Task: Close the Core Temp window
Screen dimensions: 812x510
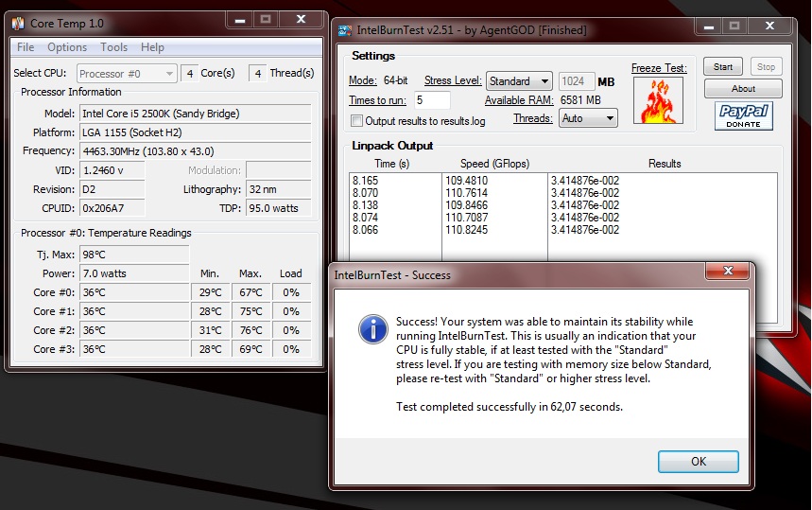Action: [x=301, y=20]
